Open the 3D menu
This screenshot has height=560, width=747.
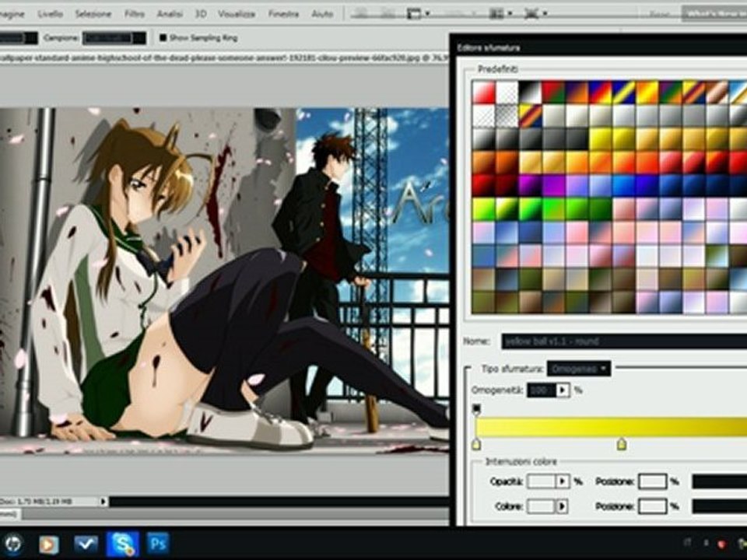[x=201, y=14]
